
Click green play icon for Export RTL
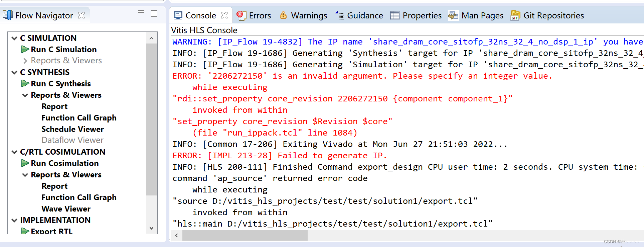(25, 231)
